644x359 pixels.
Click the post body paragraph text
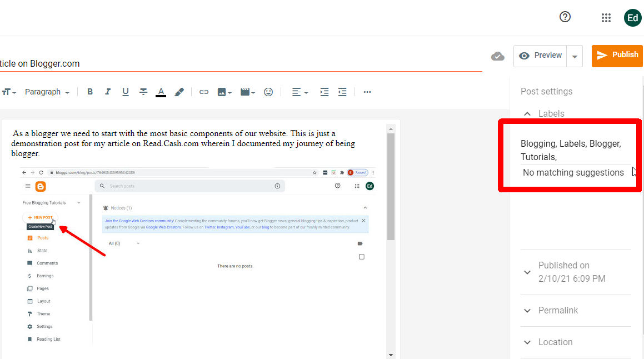click(183, 143)
